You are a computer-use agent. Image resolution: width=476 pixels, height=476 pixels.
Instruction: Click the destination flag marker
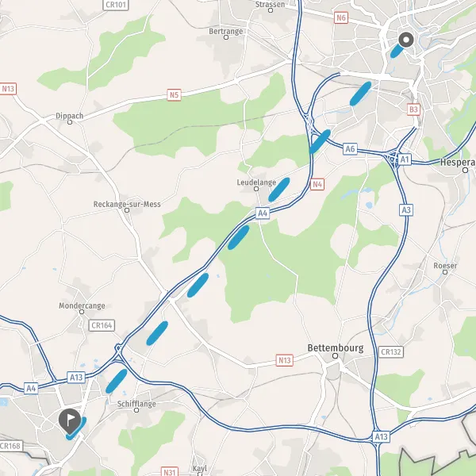point(70,421)
